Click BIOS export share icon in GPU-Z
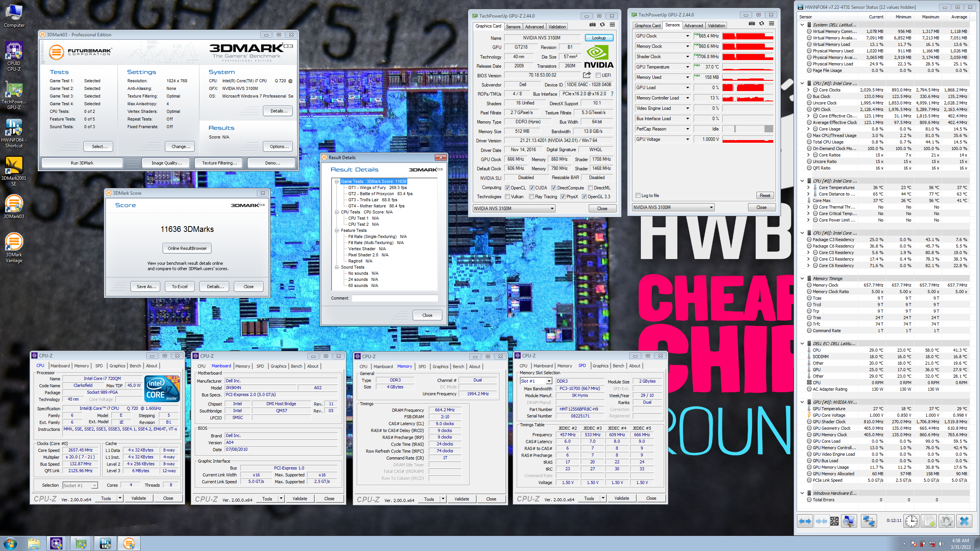Viewport: 980px width, 551px height. pyautogui.click(x=587, y=75)
